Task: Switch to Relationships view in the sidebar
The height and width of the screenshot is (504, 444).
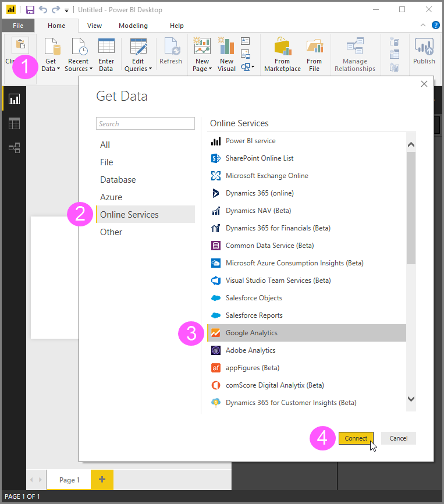Action: (x=14, y=148)
